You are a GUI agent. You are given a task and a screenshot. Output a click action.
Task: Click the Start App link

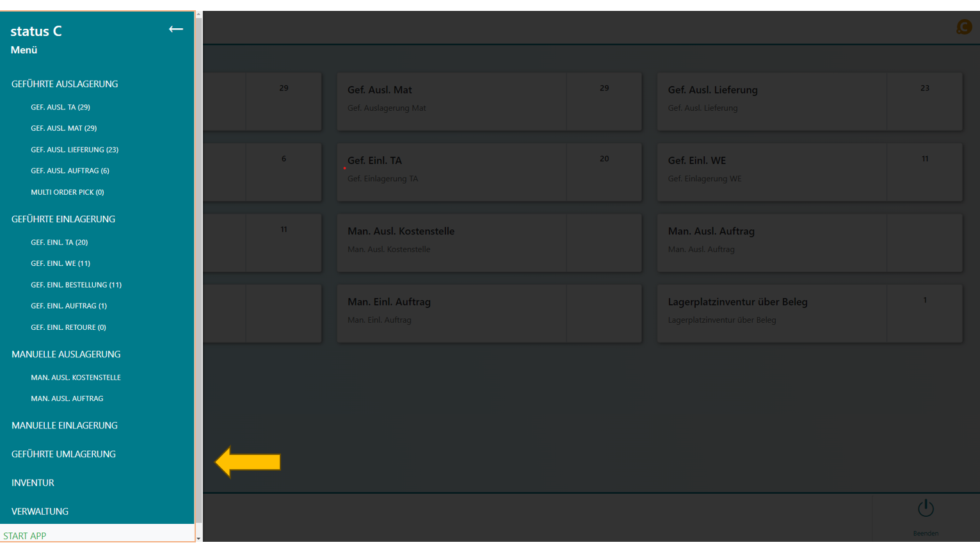pyautogui.click(x=25, y=536)
